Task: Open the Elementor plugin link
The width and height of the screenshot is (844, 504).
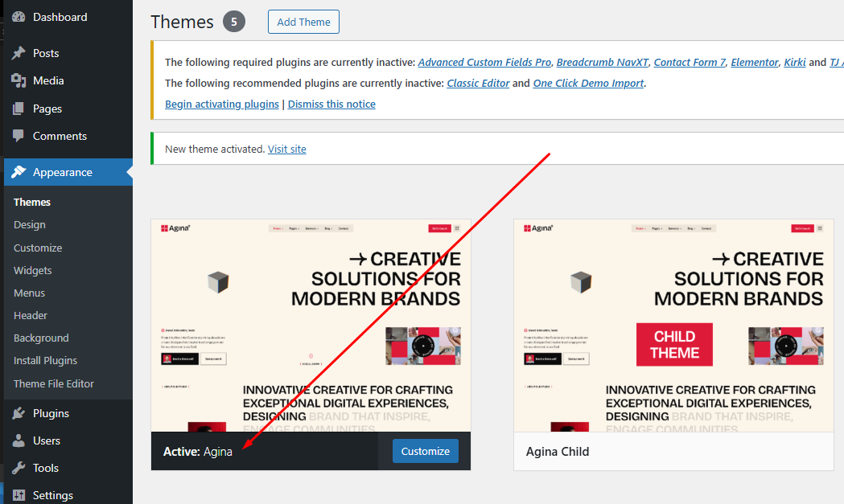Action: click(x=755, y=62)
